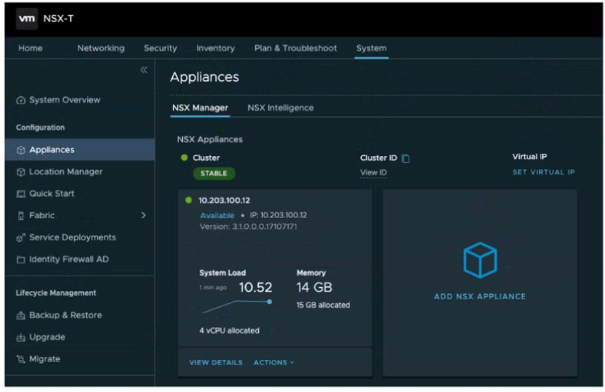Go to Plan & Troubleshoot menu

click(296, 48)
